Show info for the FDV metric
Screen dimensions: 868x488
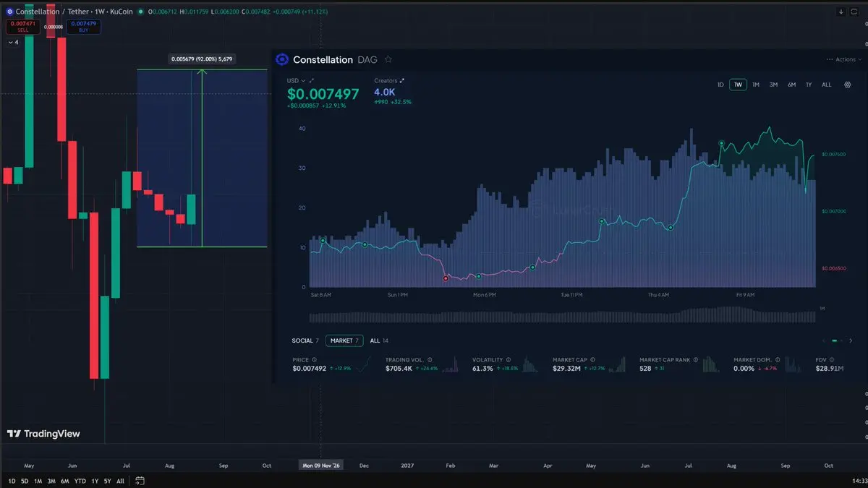tap(832, 359)
